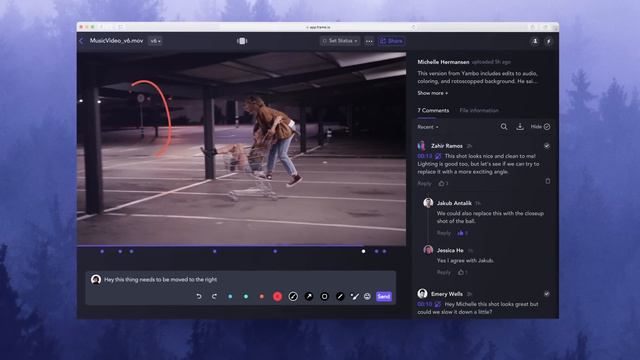
Task: Mark Zahir Ramos comment as complete
Action: pyautogui.click(x=547, y=146)
